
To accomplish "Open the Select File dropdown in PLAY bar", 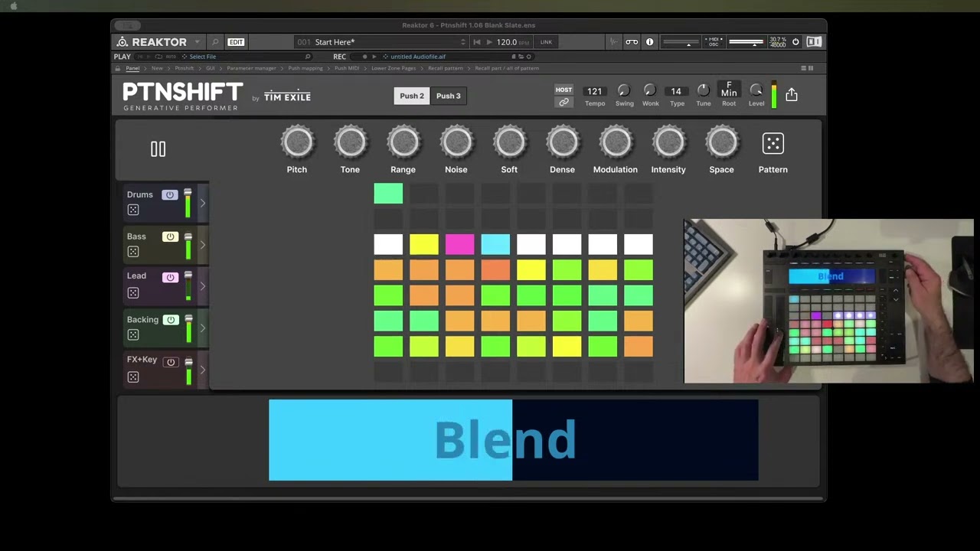I will click(x=201, y=57).
